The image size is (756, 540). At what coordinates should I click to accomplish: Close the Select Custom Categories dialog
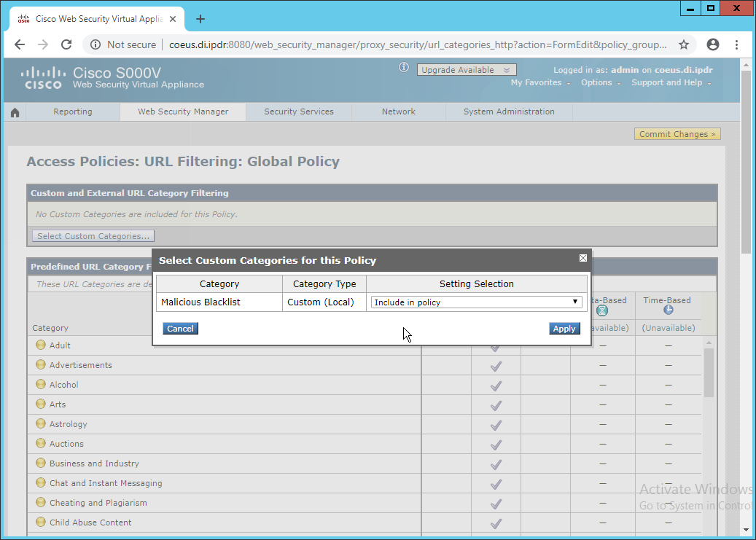pos(583,258)
